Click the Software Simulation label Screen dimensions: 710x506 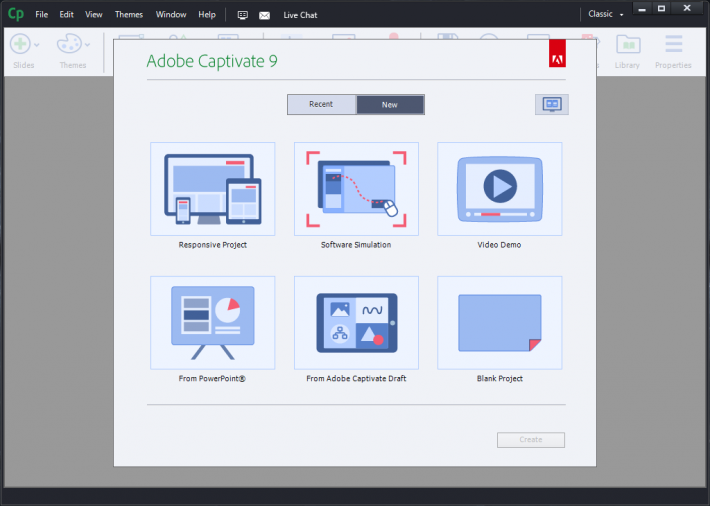(x=356, y=245)
